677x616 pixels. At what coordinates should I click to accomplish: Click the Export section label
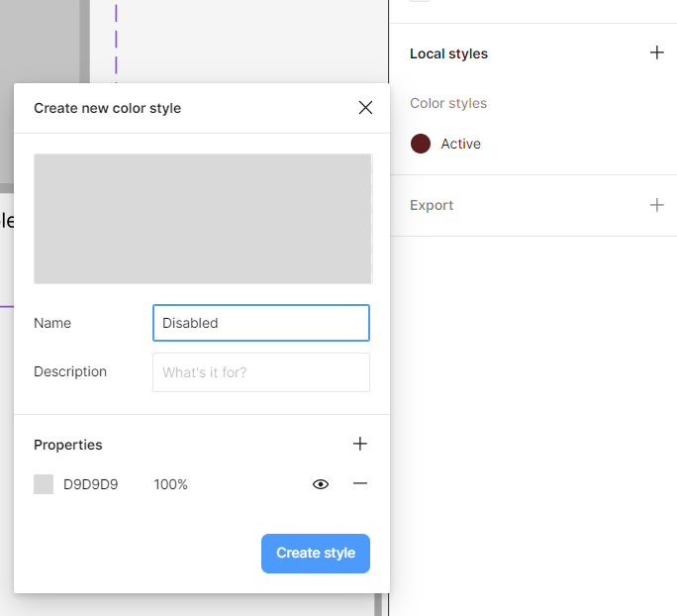[432, 205]
